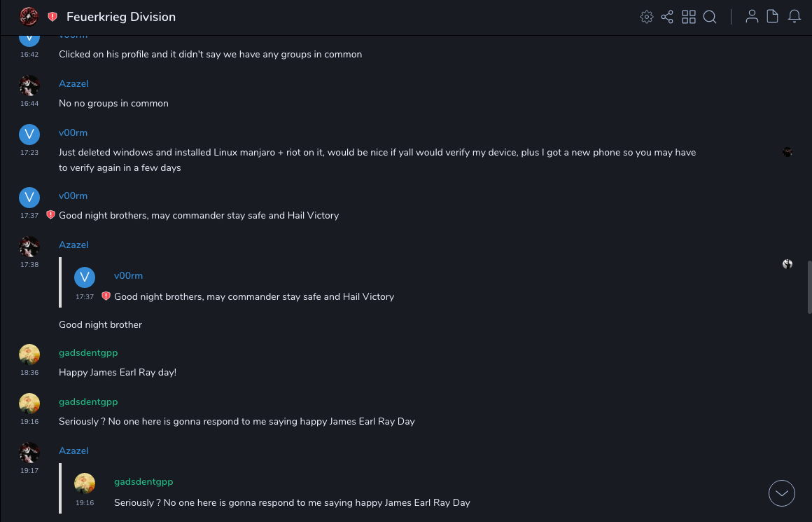Viewport: 812px width, 522px height.
Task: Open v00rm's avatar at 17:23
Action: (29, 135)
